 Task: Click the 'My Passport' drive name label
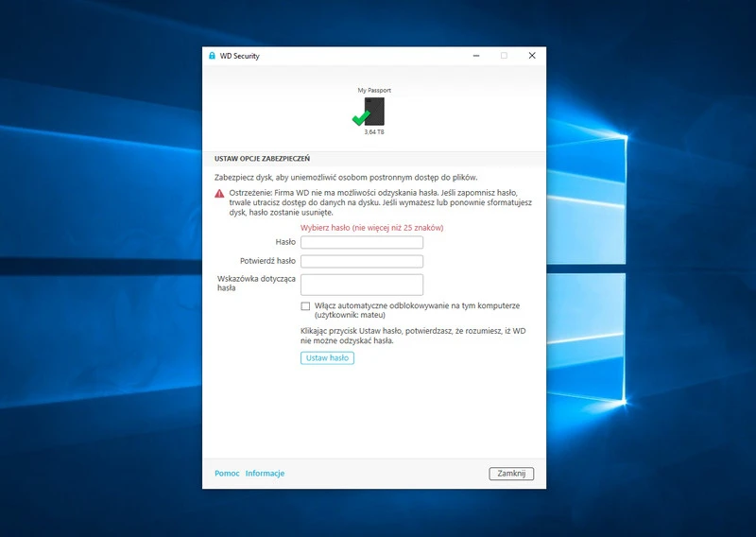(x=374, y=91)
